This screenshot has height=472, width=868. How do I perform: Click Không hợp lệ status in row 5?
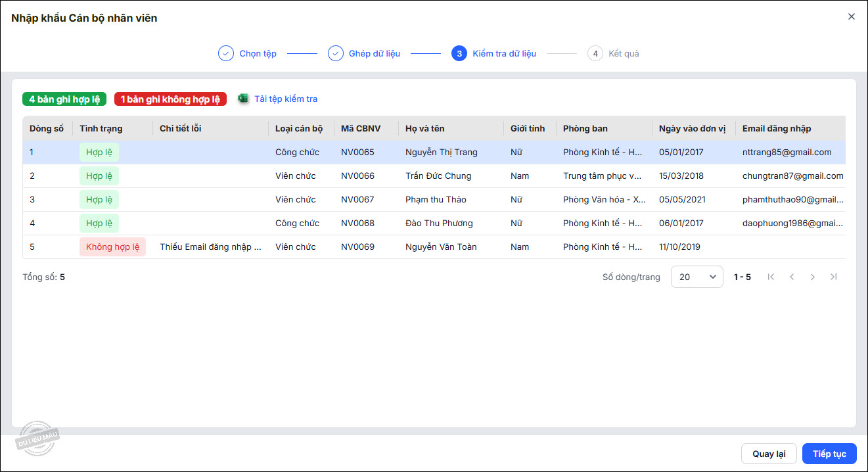pyautogui.click(x=112, y=247)
